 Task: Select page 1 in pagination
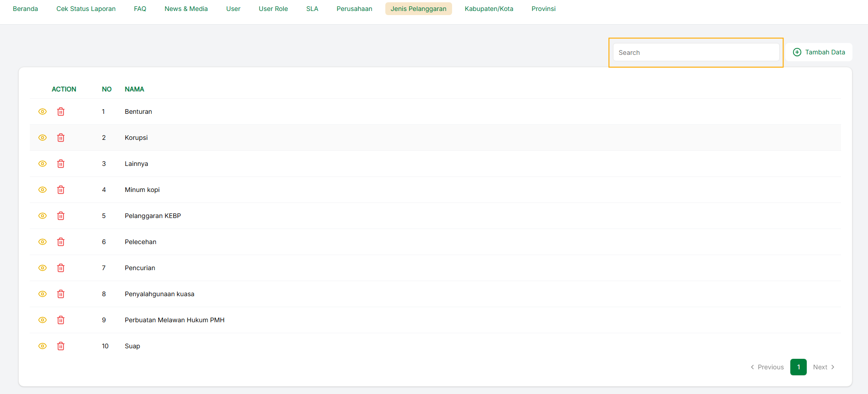tap(798, 367)
